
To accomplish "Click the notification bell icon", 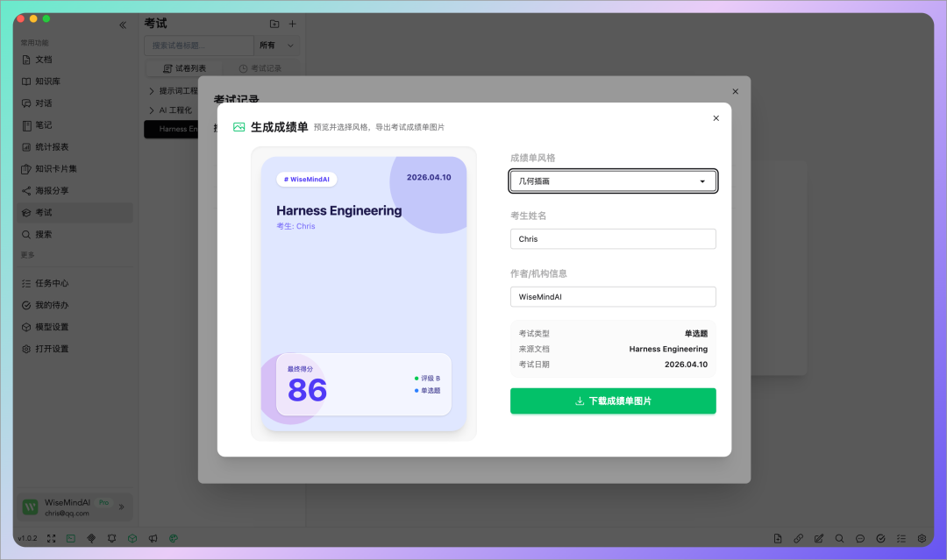I will (x=111, y=538).
